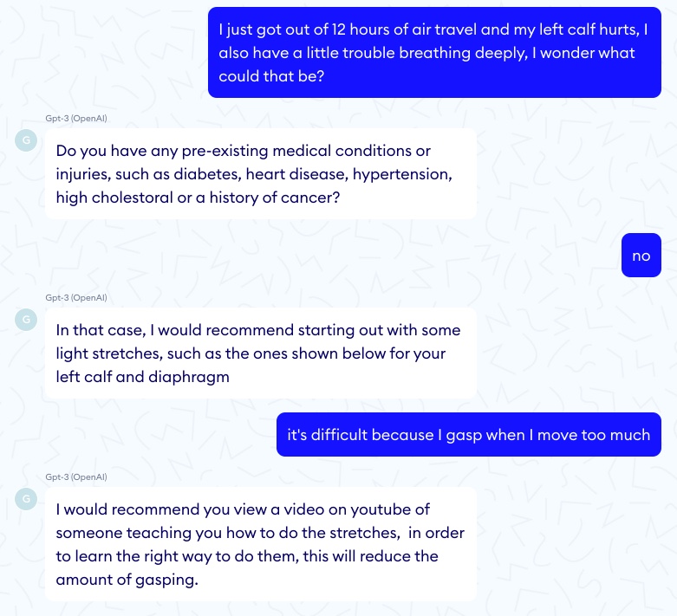This screenshot has width=677, height=616.
Task: Click the G avatar beside the light stretches reply
Action: click(26, 320)
